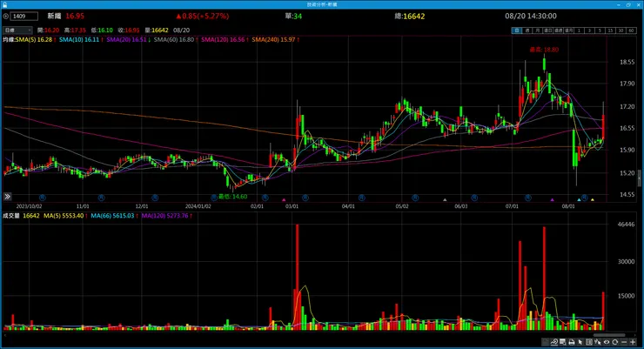
Task: Select the 週 weekly period button
Action: coord(527,30)
